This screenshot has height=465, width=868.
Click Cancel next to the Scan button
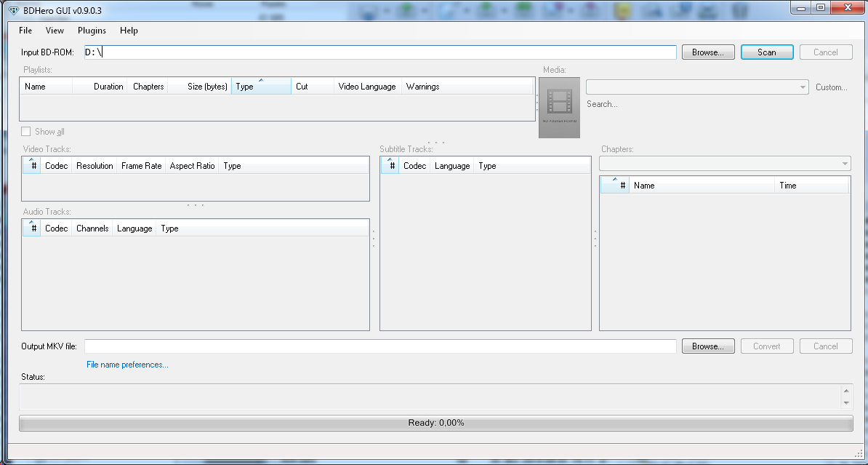pyautogui.click(x=825, y=52)
